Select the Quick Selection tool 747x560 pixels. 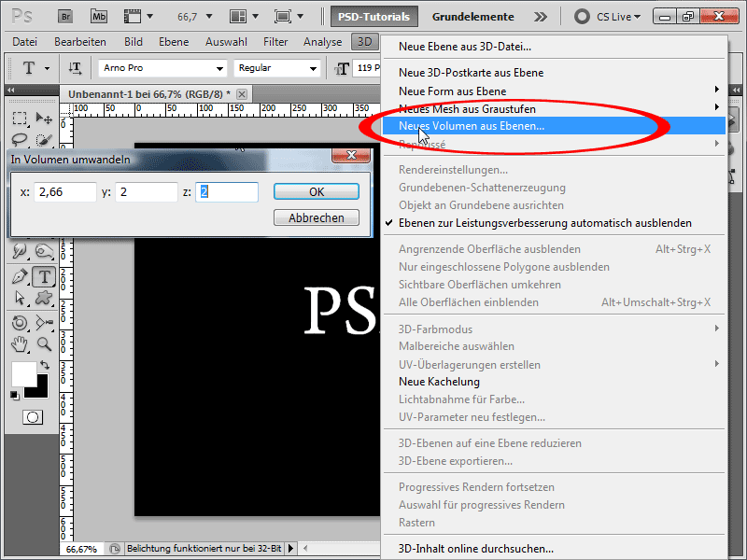(44, 140)
